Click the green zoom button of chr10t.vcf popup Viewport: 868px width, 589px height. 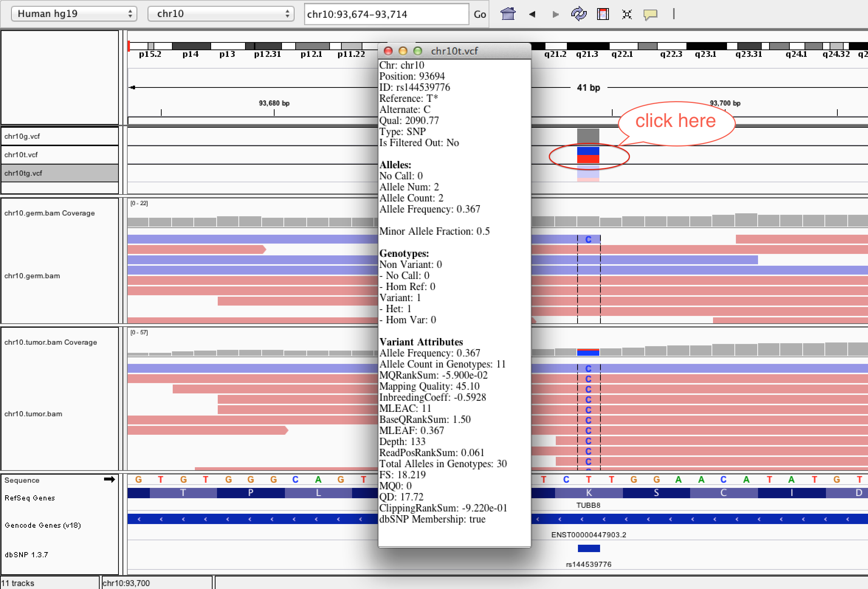(417, 51)
